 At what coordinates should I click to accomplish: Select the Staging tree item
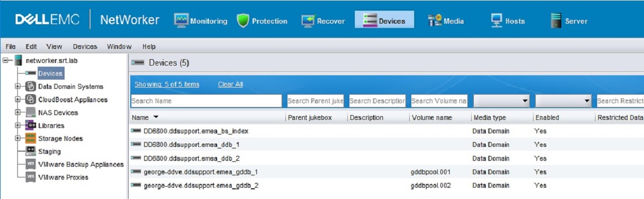pyautogui.click(x=50, y=152)
